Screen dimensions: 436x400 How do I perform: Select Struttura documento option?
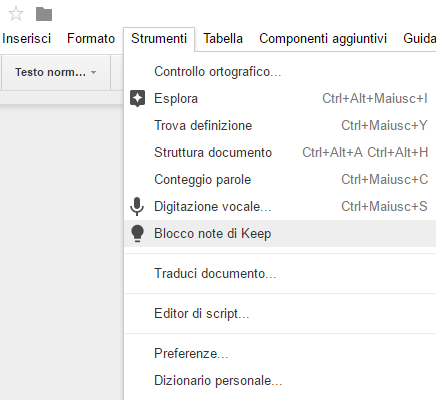tap(280, 153)
